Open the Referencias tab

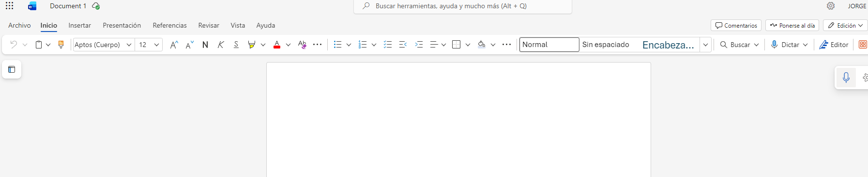(x=169, y=25)
